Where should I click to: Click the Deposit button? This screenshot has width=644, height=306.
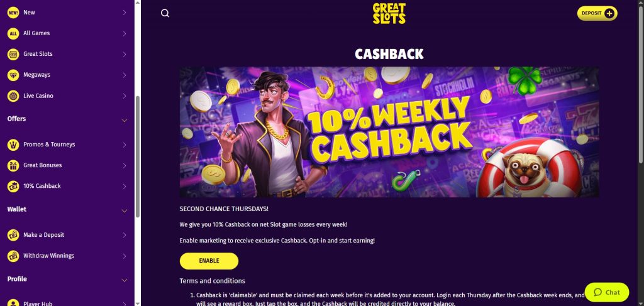[x=597, y=13]
